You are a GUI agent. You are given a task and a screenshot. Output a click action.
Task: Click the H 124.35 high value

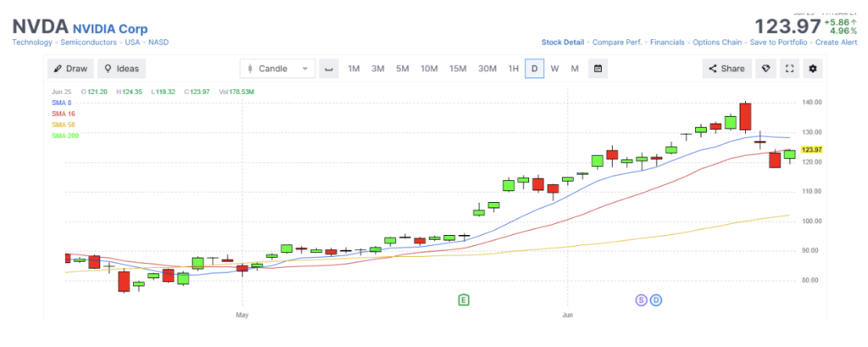pos(128,92)
